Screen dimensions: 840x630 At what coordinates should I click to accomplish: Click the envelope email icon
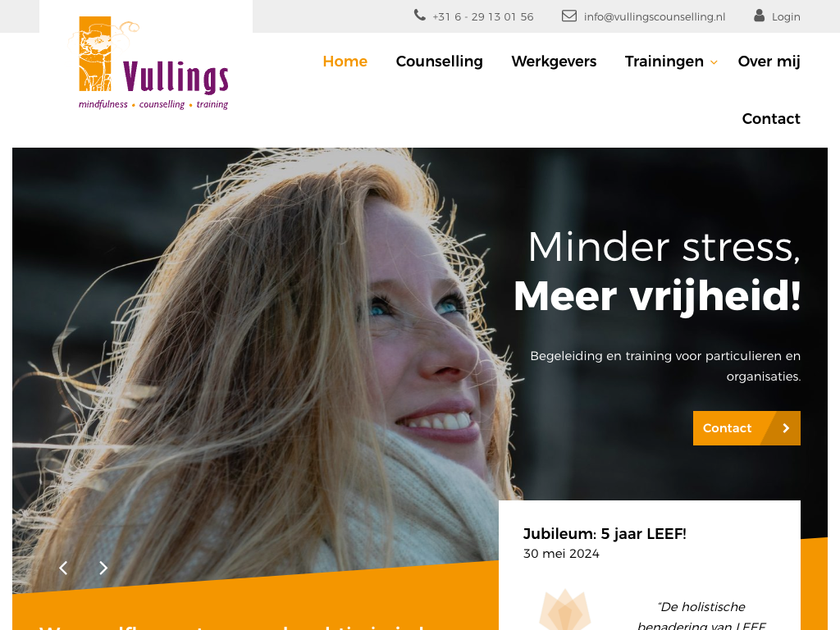(x=569, y=16)
